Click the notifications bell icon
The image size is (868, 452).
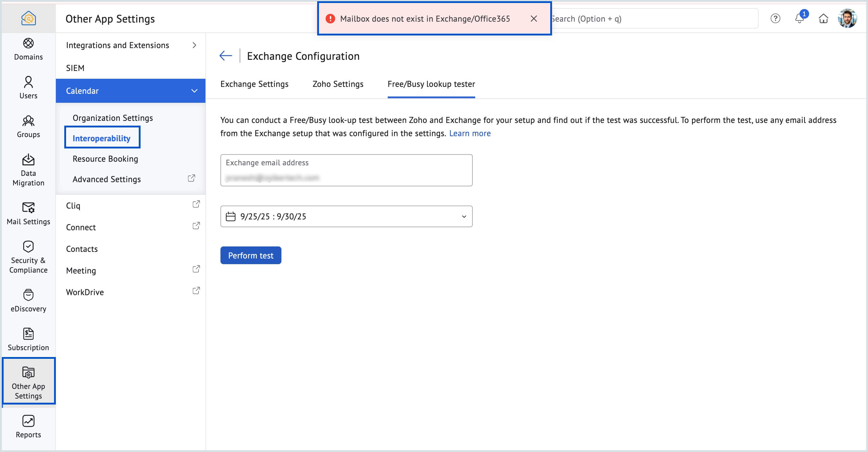click(799, 19)
